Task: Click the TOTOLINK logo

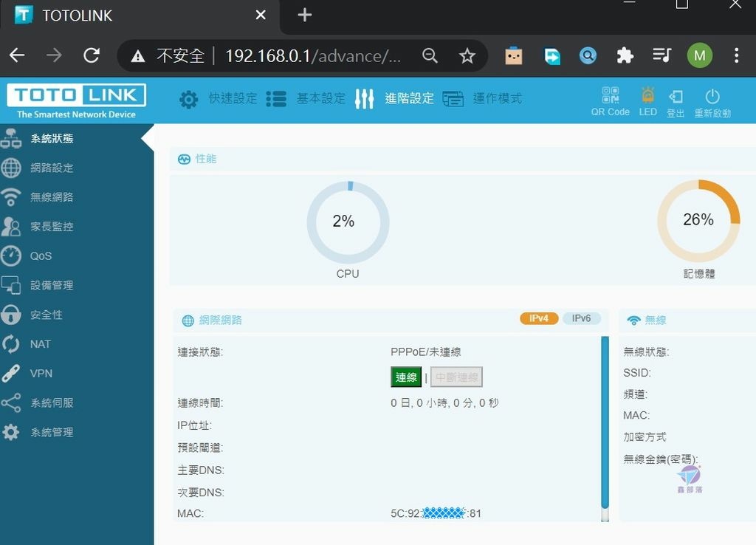Action: [76, 100]
